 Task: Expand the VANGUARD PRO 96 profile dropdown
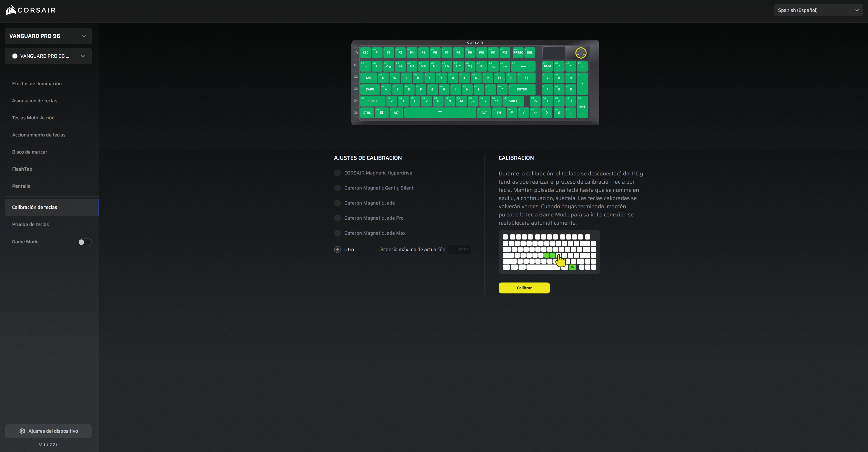(48, 56)
